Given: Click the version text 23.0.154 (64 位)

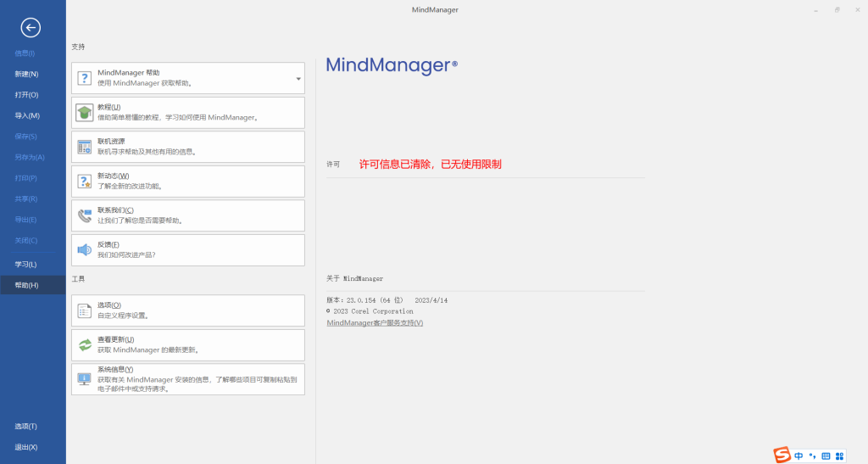Looking at the screenshot, I should 375,300.
